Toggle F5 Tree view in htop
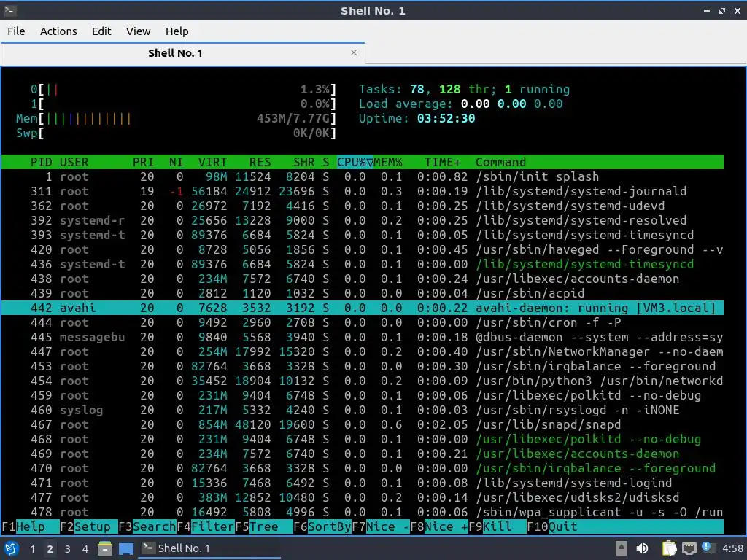Screen dimensions: 747x560 [264, 526]
